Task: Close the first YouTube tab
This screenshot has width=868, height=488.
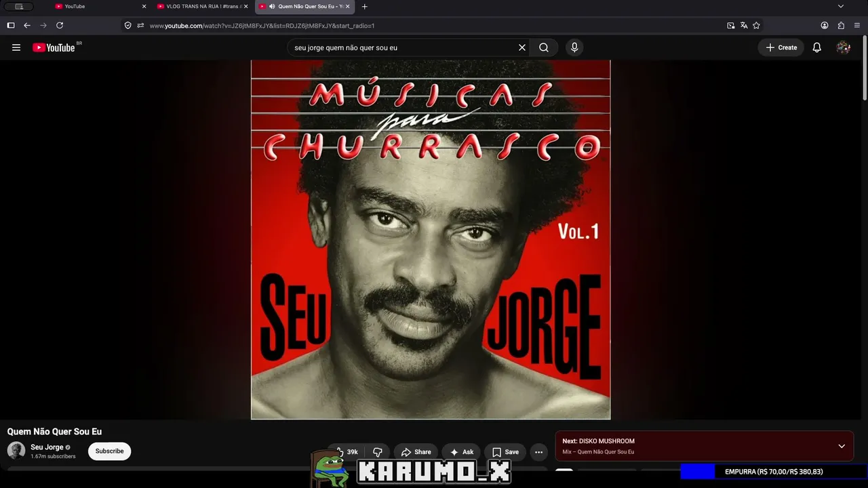Action: click(x=144, y=7)
